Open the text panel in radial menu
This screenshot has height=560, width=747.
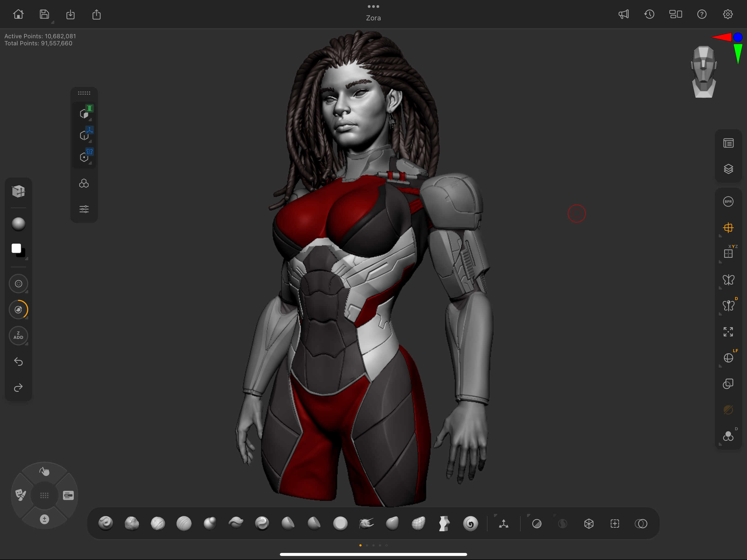point(68,495)
